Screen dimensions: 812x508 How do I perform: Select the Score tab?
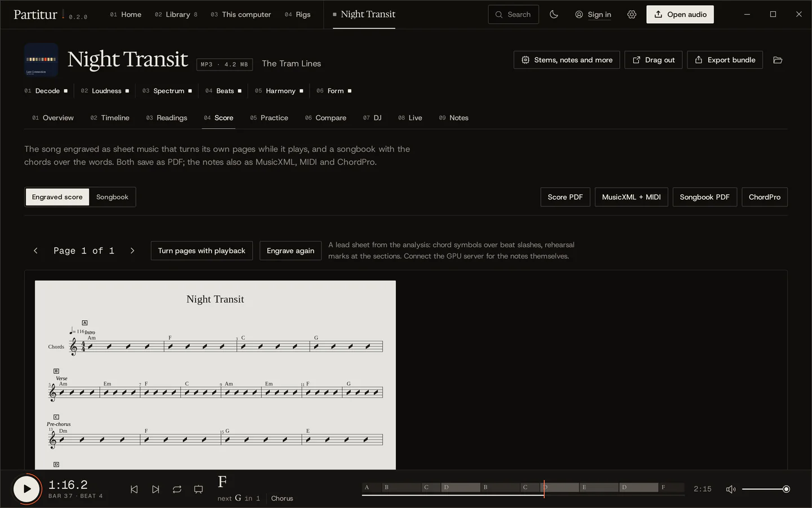coord(218,118)
